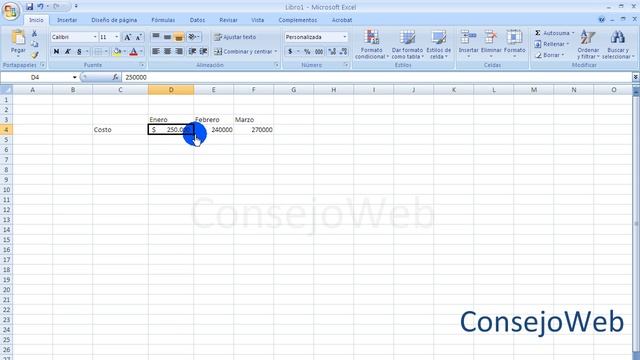
Task: Expand the Name Box dropdown
Action: (x=75, y=77)
